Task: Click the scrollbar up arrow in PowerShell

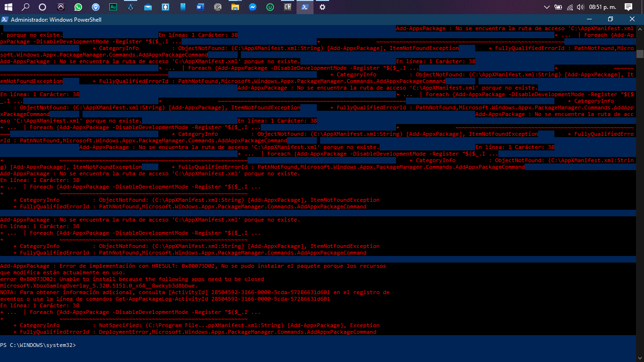Action: coord(640,28)
